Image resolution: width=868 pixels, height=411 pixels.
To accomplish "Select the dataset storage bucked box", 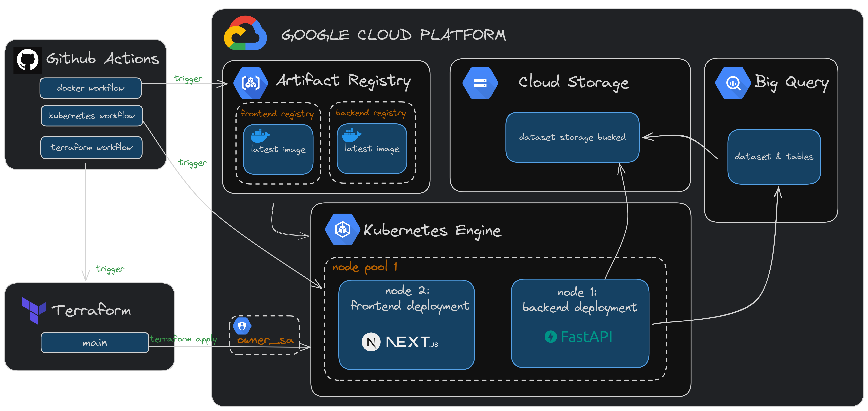I will [x=572, y=137].
